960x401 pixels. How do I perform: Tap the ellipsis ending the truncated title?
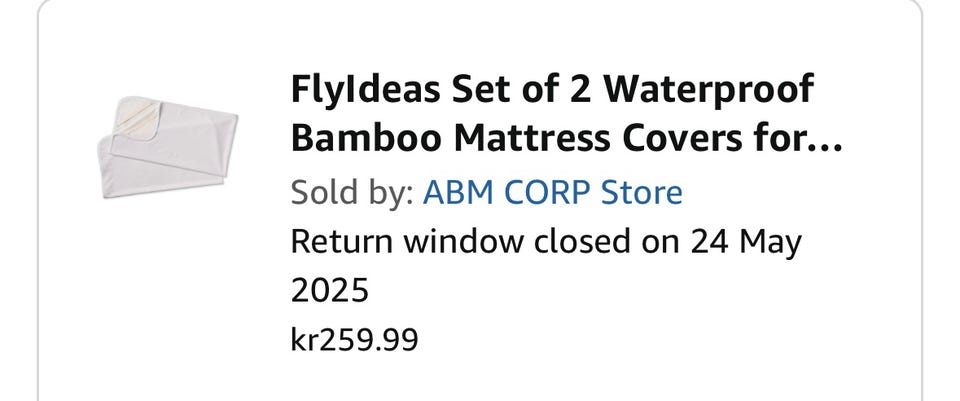[x=828, y=139]
